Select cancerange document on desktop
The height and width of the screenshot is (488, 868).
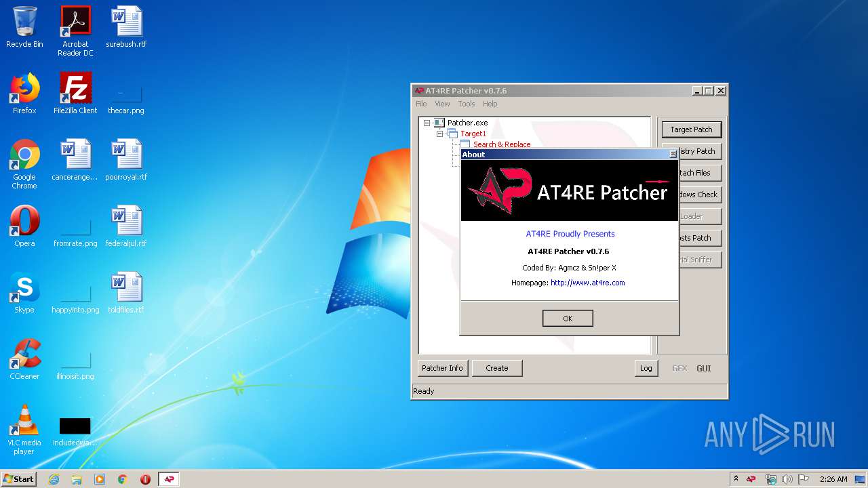(75, 160)
